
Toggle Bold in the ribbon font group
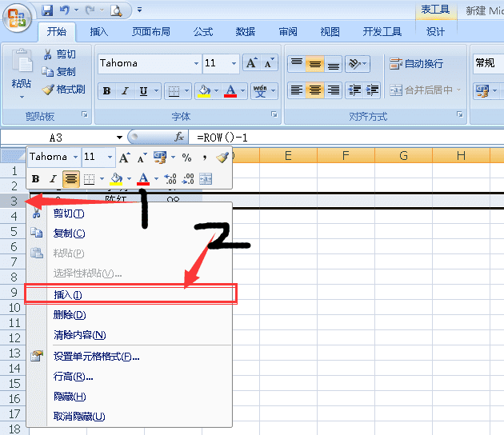click(x=106, y=91)
